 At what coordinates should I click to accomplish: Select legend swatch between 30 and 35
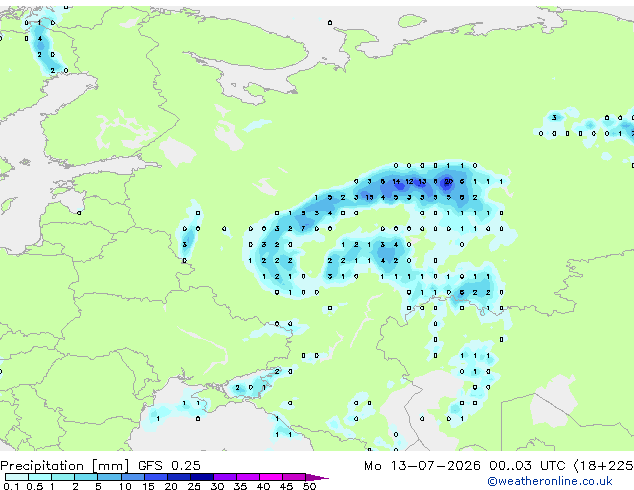[225, 477]
